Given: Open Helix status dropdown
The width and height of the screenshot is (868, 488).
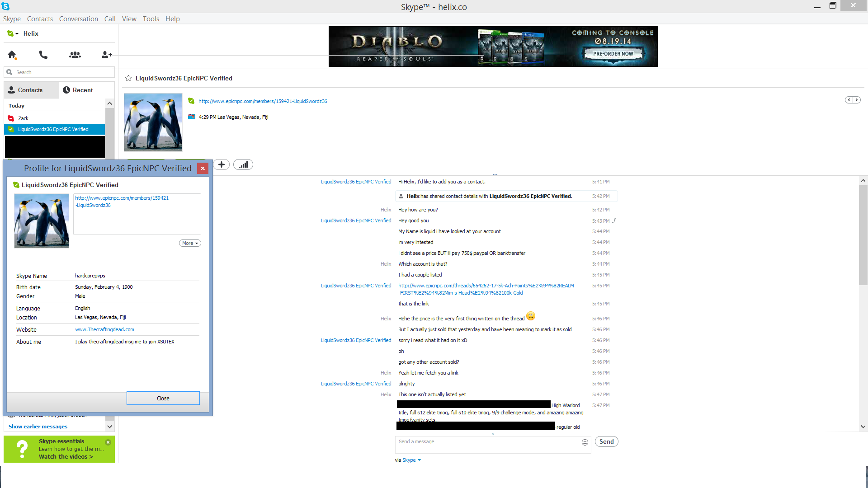Looking at the screenshot, I should [13, 33].
